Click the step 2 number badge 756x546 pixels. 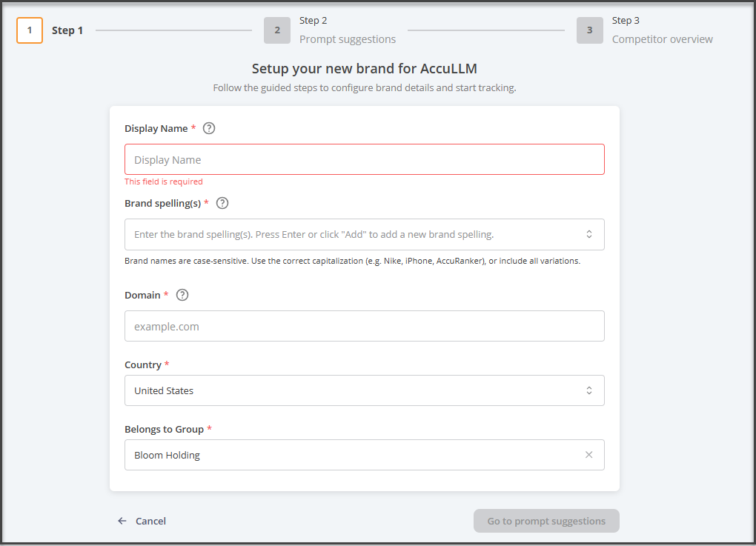[x=277, y=30]
